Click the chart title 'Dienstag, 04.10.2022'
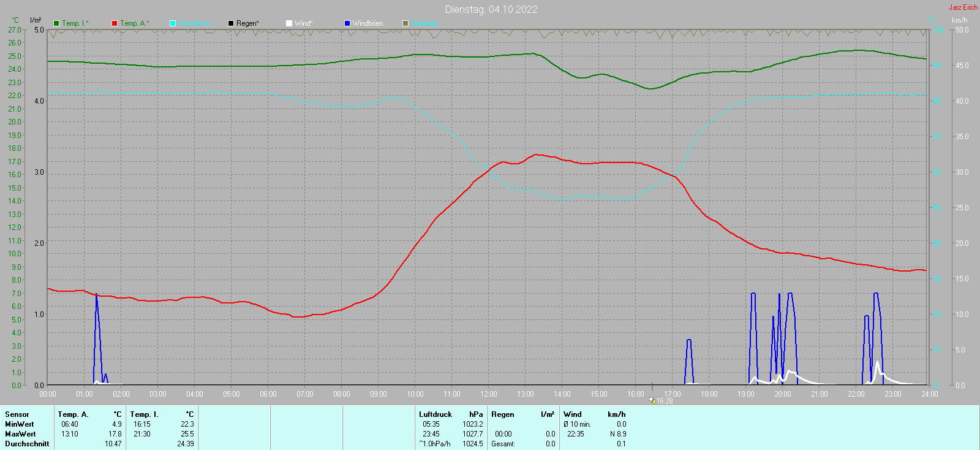Viewport: 980px width, 450px height. 491,9
